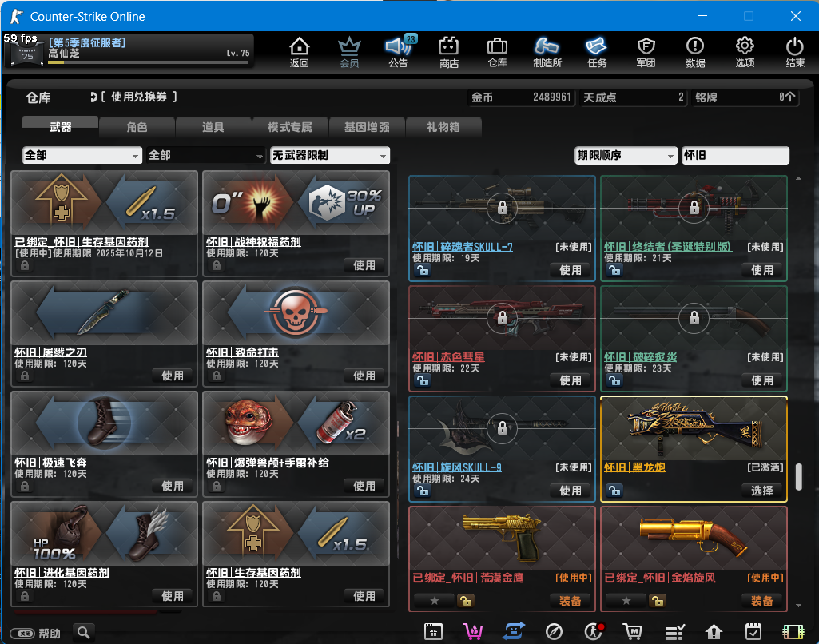Open the 公告 announcements megaphone icon

click(x=398, y=52)
